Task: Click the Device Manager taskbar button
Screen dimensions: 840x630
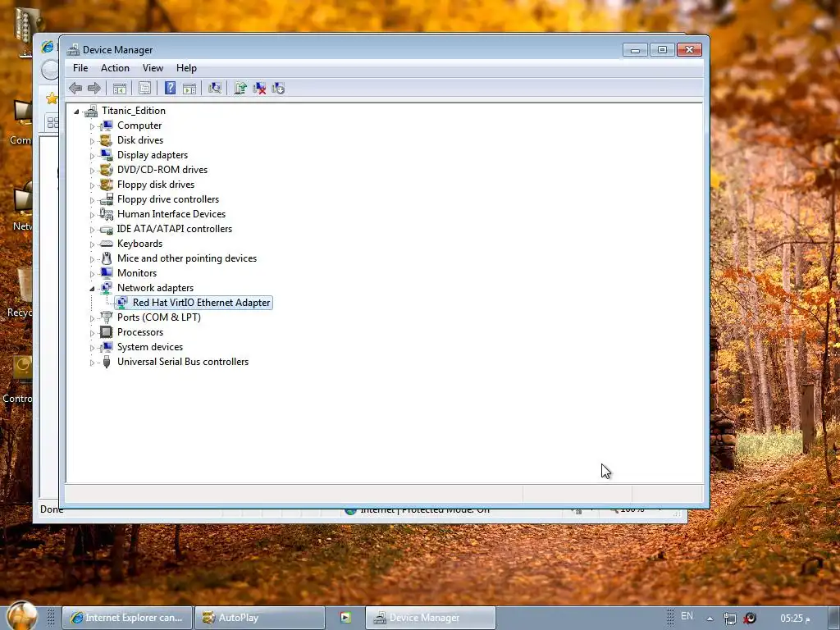Action: tap(430, 618)
